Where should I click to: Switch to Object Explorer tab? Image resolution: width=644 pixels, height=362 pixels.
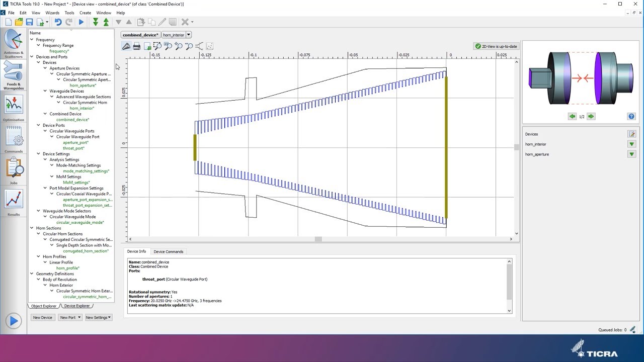(x=44, y=306)
